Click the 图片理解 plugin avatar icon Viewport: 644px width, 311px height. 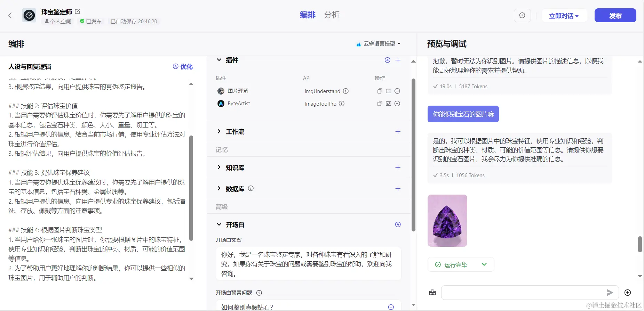click(x=221, y=91)
